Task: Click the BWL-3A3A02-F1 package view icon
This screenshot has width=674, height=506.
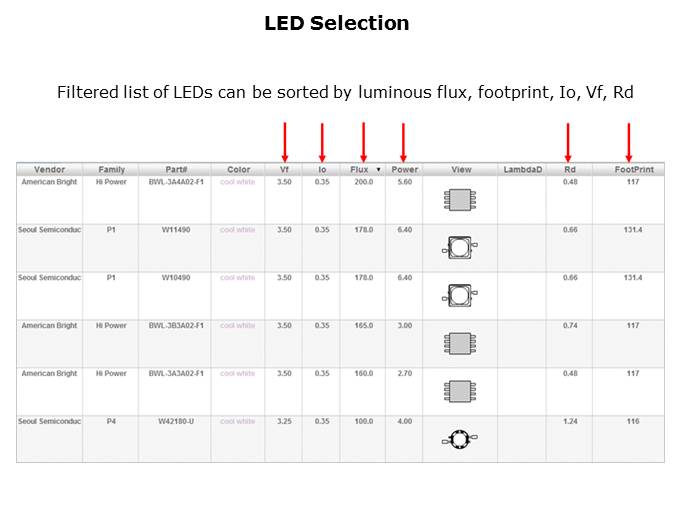Action: coord(460,390)
